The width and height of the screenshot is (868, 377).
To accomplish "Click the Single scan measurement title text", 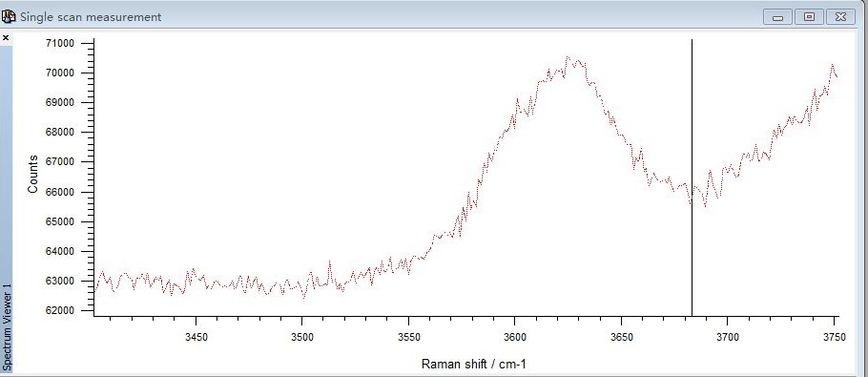I will point(91,17).
